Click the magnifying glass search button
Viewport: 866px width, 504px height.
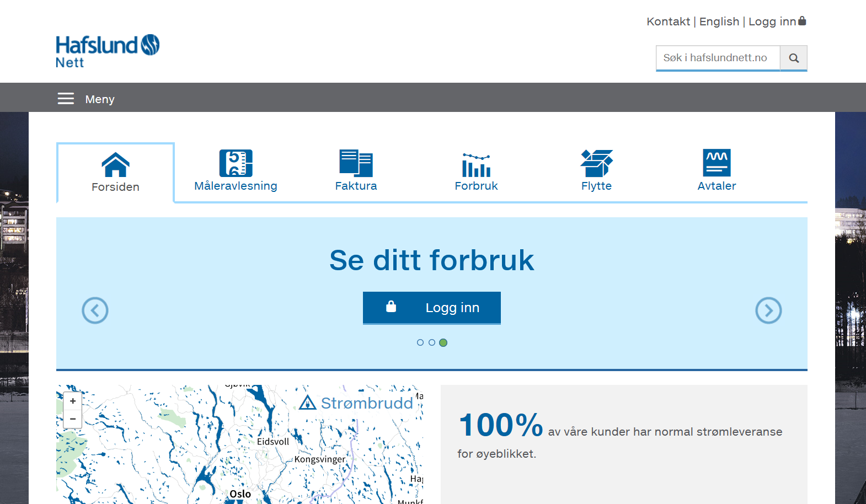(x=794, y=58)
